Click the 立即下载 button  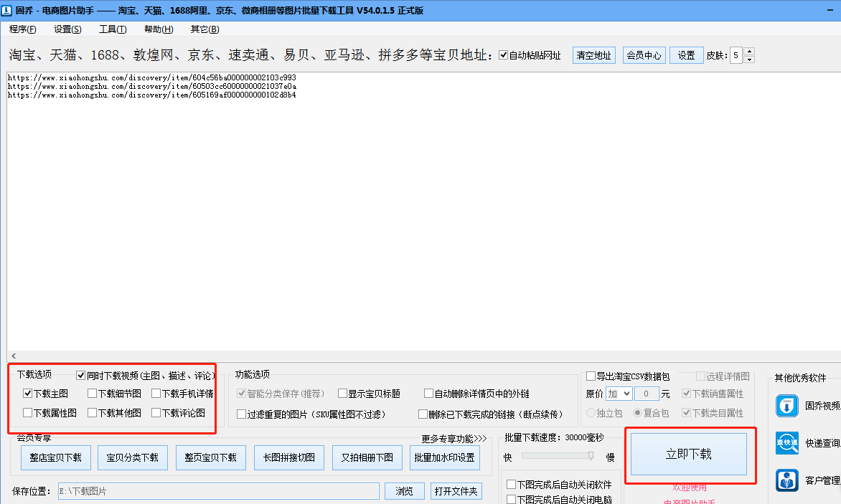click(689, 455)
